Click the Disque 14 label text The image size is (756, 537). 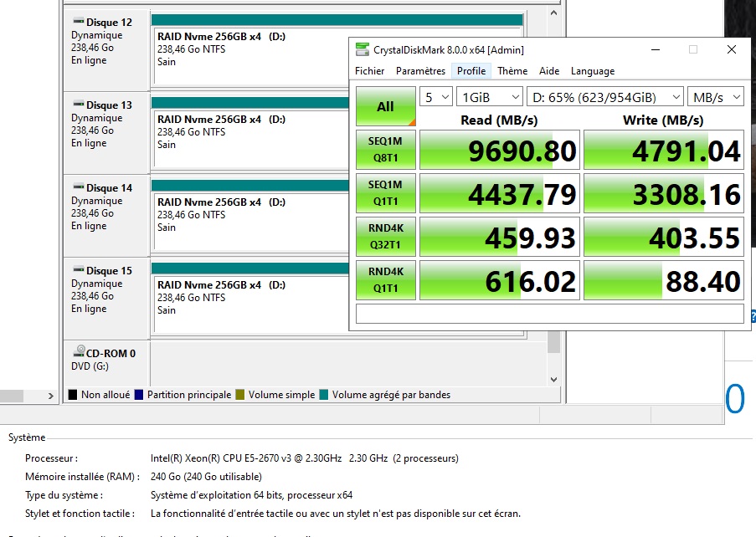click(x=109, y=188)
